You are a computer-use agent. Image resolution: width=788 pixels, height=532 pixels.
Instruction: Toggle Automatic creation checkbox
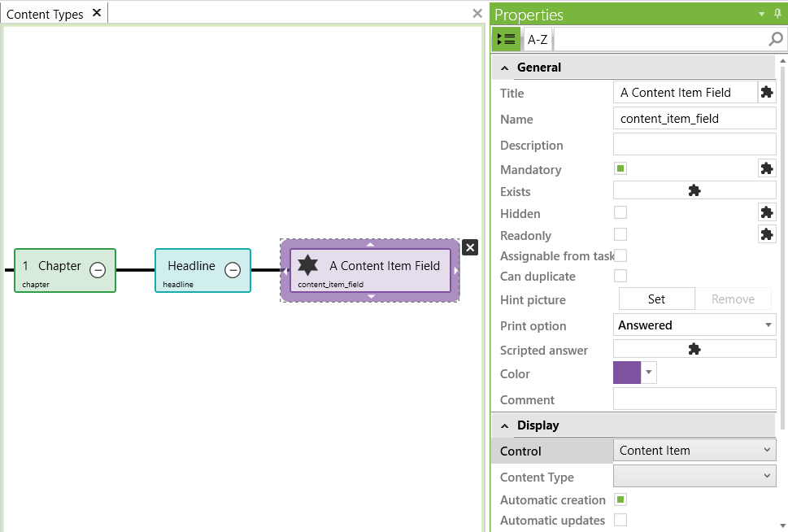(620, 499)
